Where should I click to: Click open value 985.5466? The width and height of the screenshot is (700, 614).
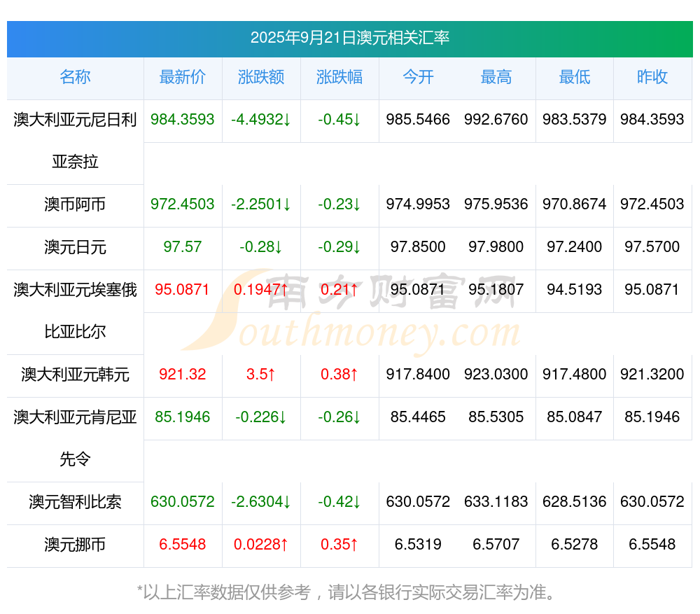[x=418, y=120]
